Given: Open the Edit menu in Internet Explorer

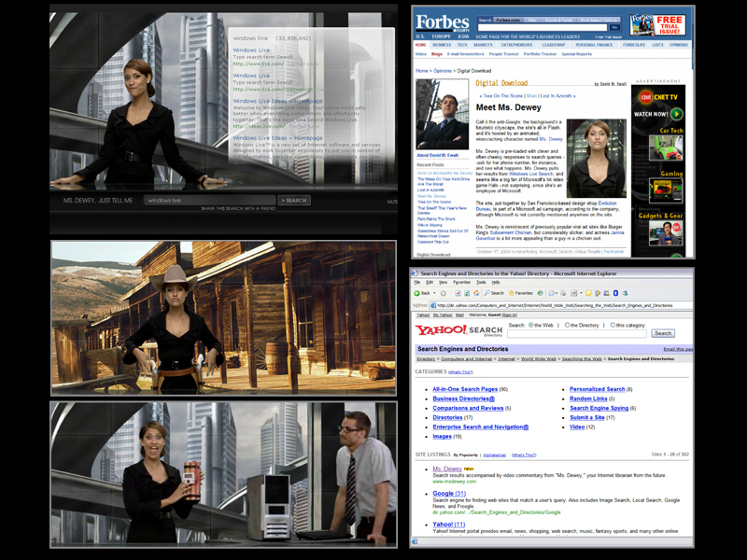Looking at the screenshot, I should 430,283.
